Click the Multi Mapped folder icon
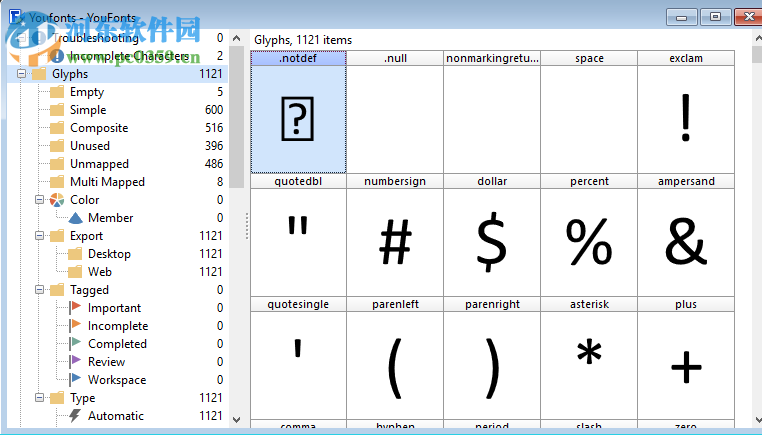This screenshot has height=435, width=762. pyautogui.click(x=57, y=182)
